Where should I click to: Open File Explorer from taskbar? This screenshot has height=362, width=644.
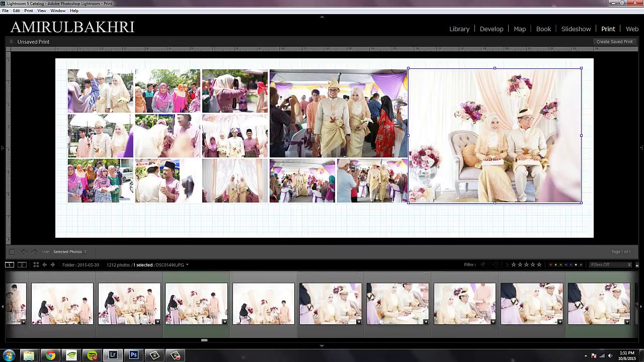29,355
